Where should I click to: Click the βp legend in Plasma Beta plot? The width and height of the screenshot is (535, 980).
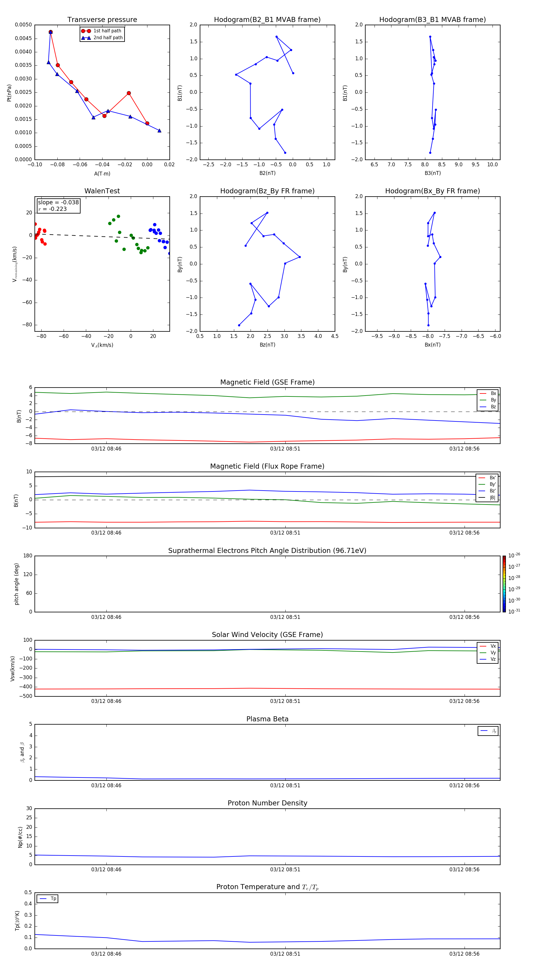(488, 731)
